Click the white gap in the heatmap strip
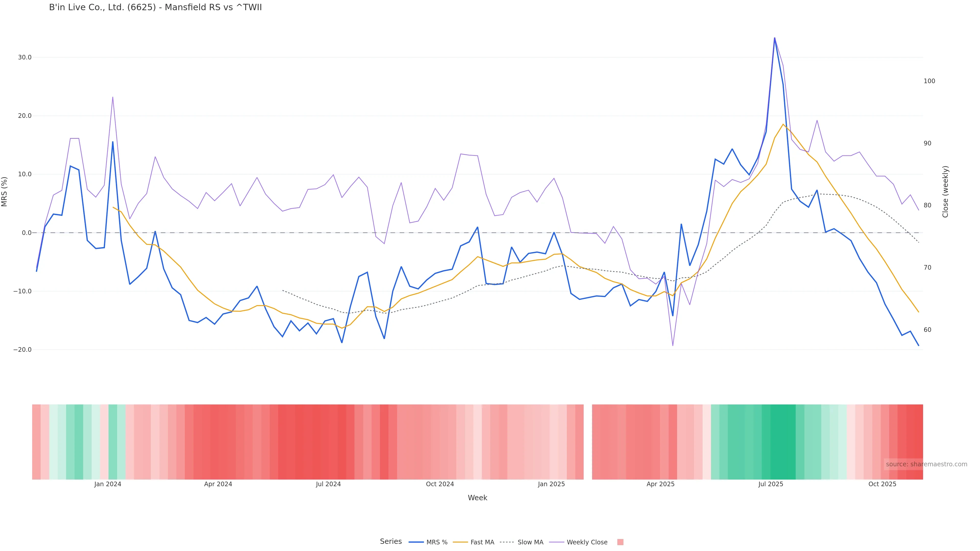Screen dimensions: 980x551 [588, 442]
